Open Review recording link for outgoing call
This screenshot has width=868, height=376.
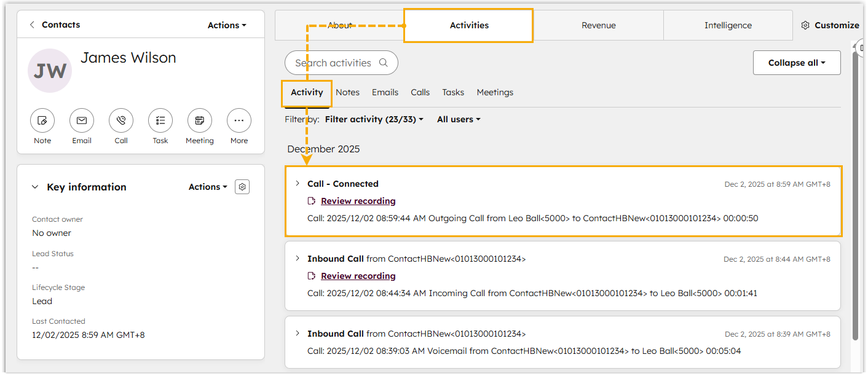[358, 201]
